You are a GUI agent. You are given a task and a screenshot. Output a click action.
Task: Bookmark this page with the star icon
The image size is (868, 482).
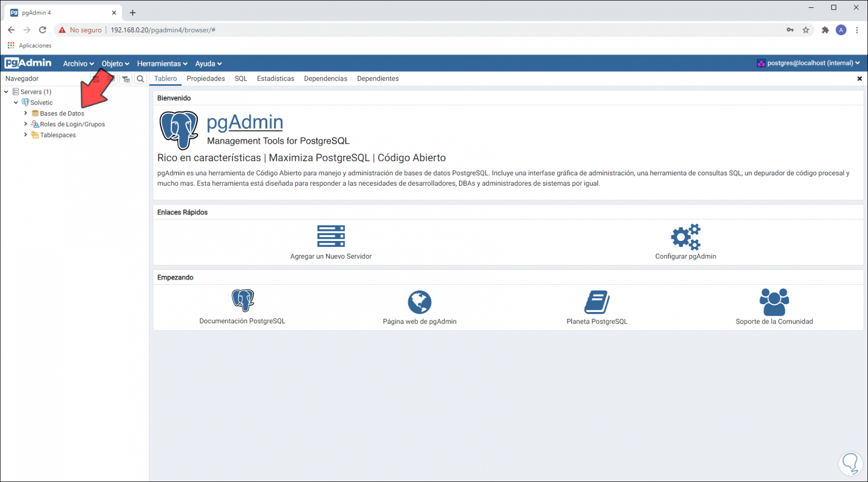click(806, 30)
